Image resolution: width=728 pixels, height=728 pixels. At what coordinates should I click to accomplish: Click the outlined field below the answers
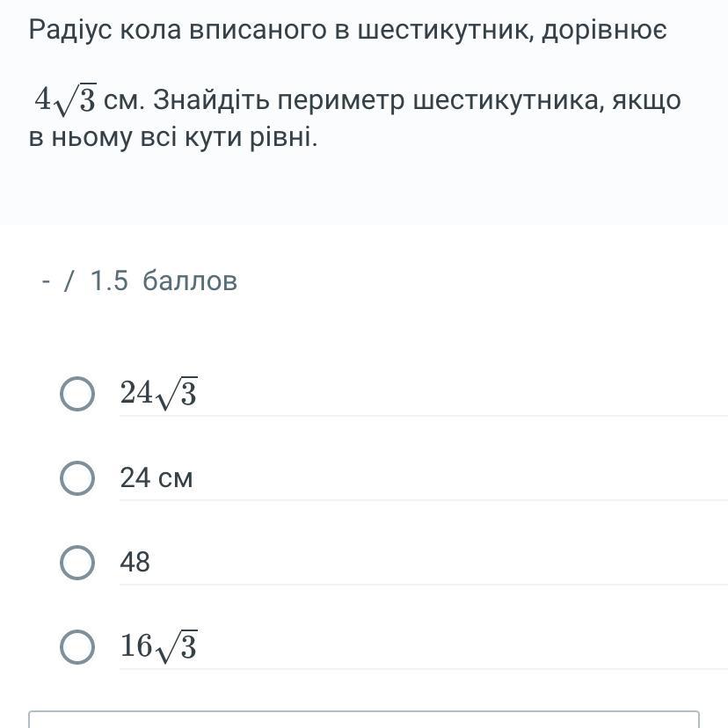pyautogui.click(x=364, y=718)
